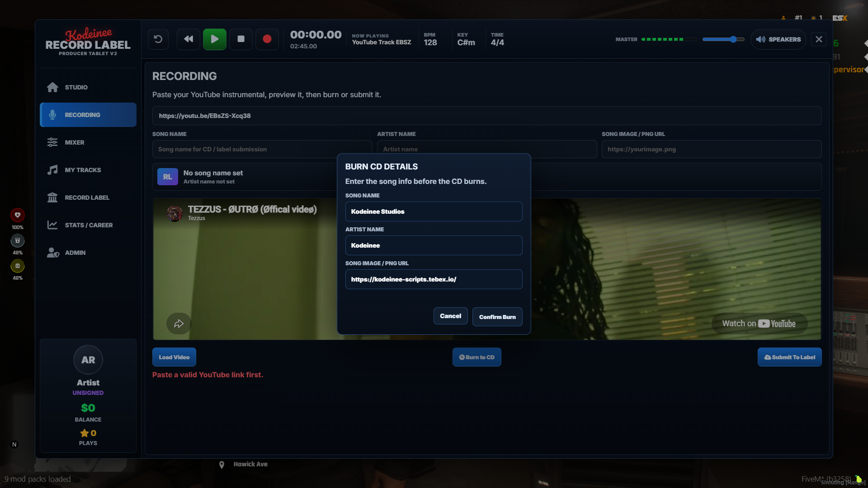Open Stats / Career chart icon
The width and height of the screenshot is (868, 488).
click(52, 225)
